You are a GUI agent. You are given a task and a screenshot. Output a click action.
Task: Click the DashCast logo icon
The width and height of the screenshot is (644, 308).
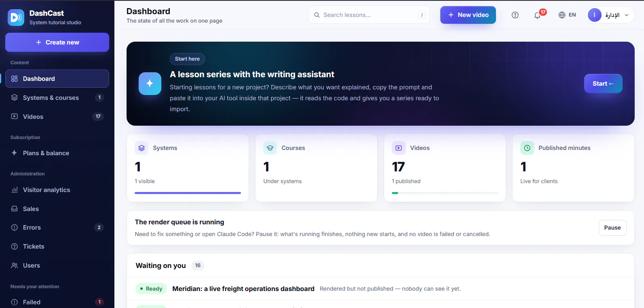(16, 17)
